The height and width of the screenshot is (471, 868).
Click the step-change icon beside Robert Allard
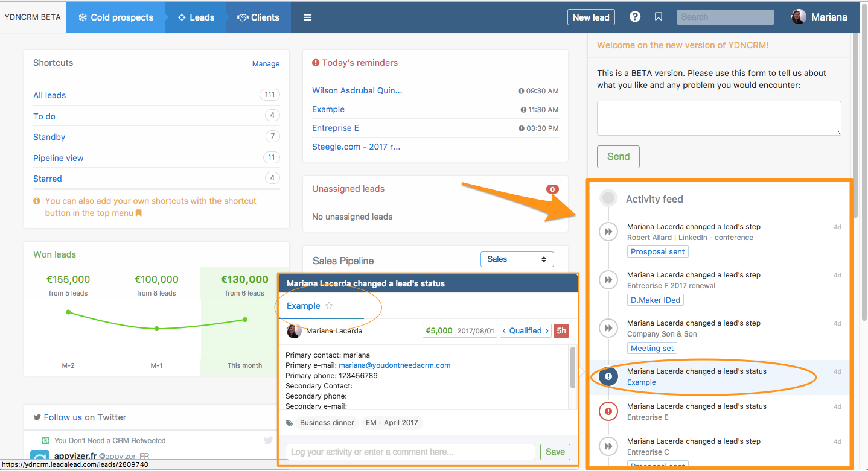[608, 232]
